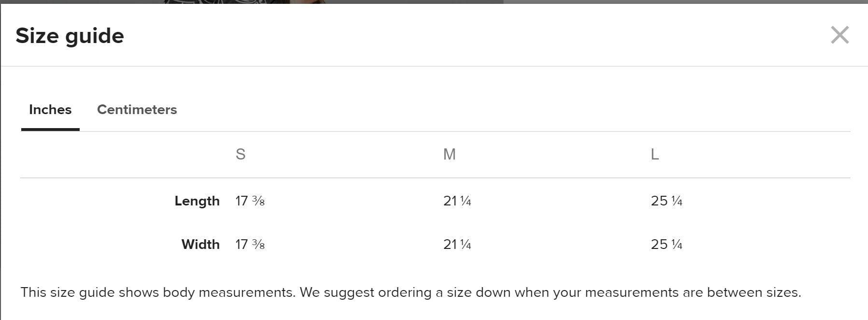868x320 pixels.
Task: Select the Width value for size M
Action: (457, 244)
